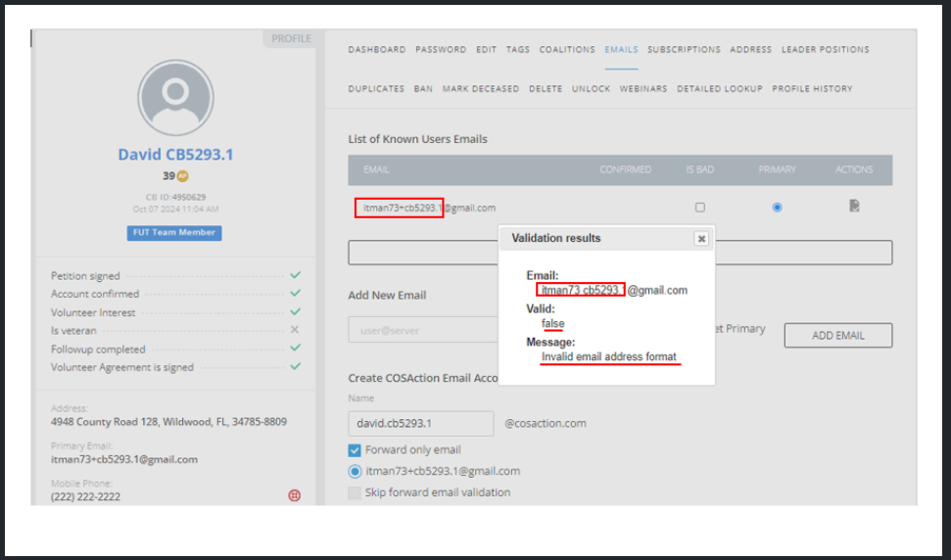The height and width of the screenshot is (560, 951).
Task: Toggle the Is Bad checkbox for the email
Action: [x=699, y=208]
